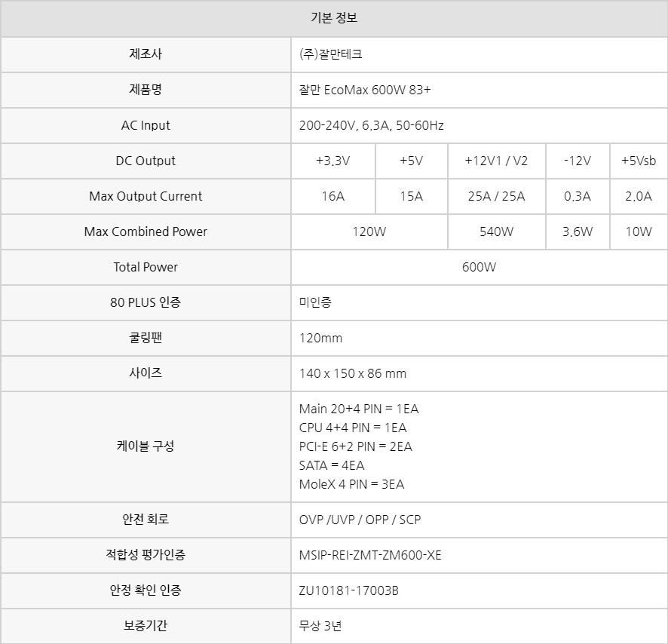Click the ZU10181-17003B safety certification number

[x=348, y=590]
